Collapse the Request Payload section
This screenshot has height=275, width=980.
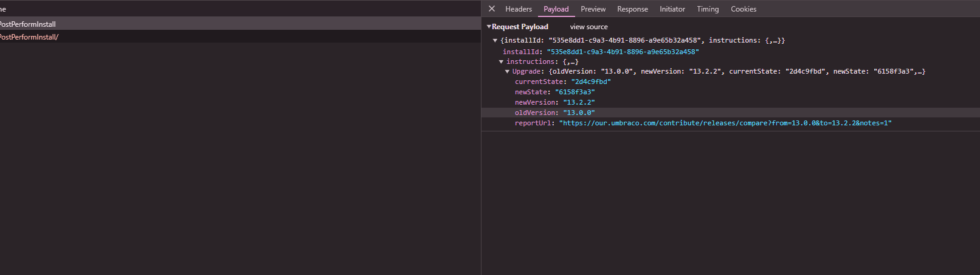tap(489, 27)
